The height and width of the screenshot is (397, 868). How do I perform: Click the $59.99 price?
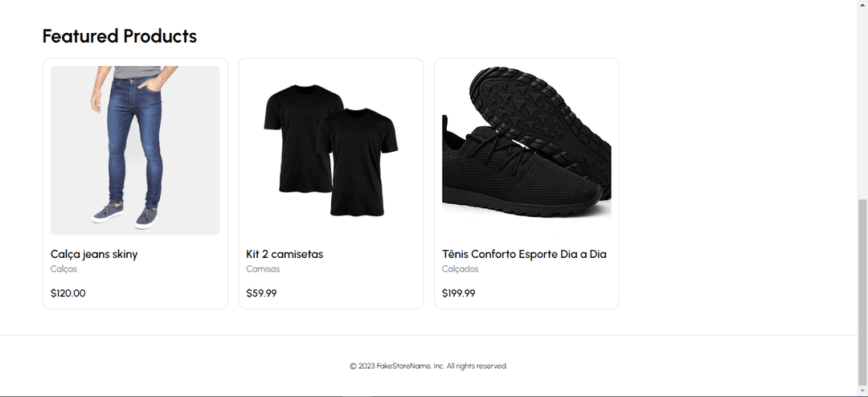click(x=261, y=293)
